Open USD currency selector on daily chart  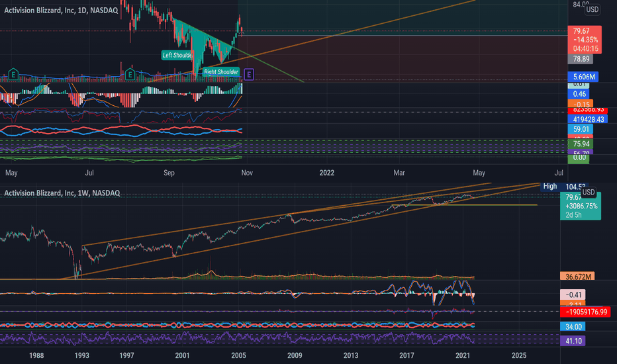(x=593, y=9)
